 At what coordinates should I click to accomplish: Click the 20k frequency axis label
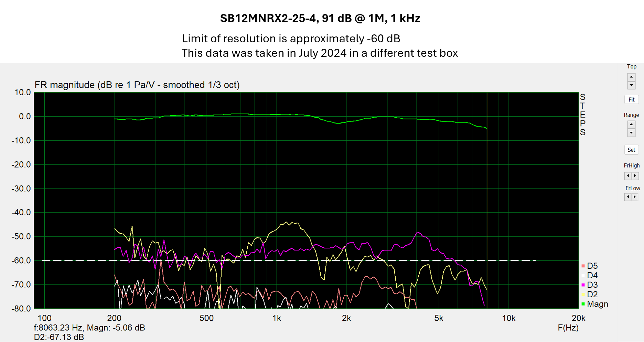(579, 318)
